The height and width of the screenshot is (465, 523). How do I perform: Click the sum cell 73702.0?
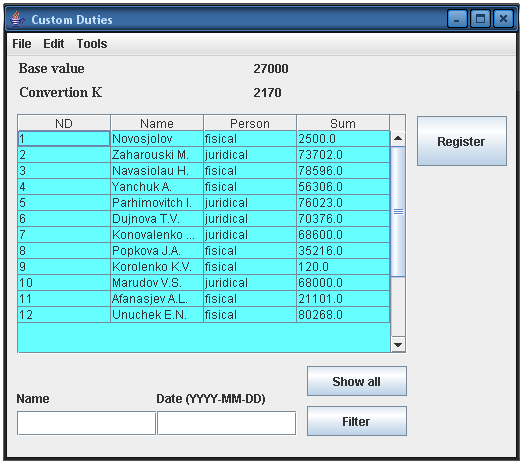pos(343,155)
